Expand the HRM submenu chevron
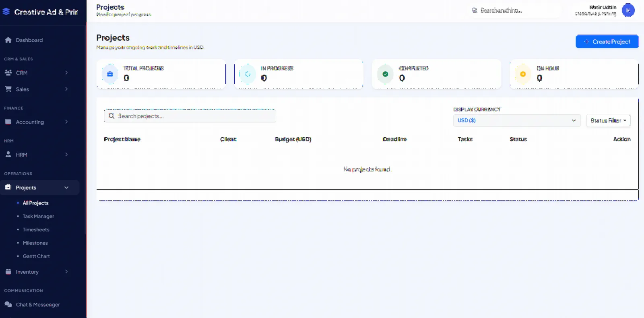The image size is (644, 318). pos(66,154)
